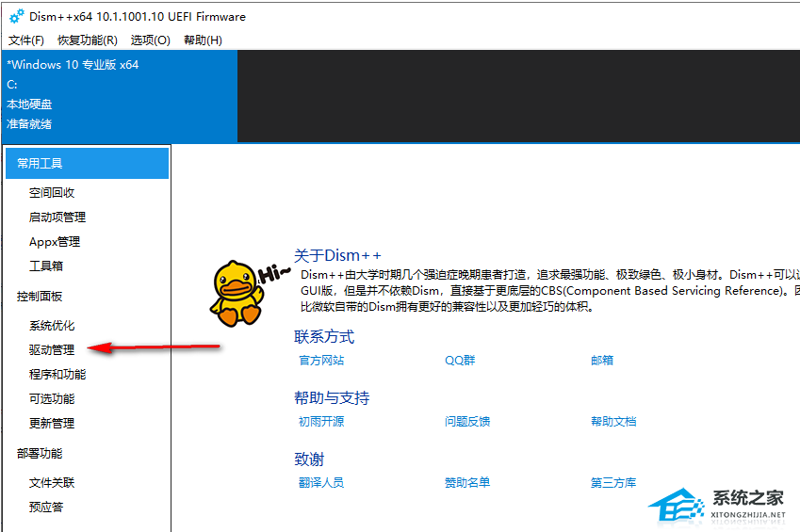
Task: Select the Windows 10 专业版 x64 image tile
Action: point(120,95)
